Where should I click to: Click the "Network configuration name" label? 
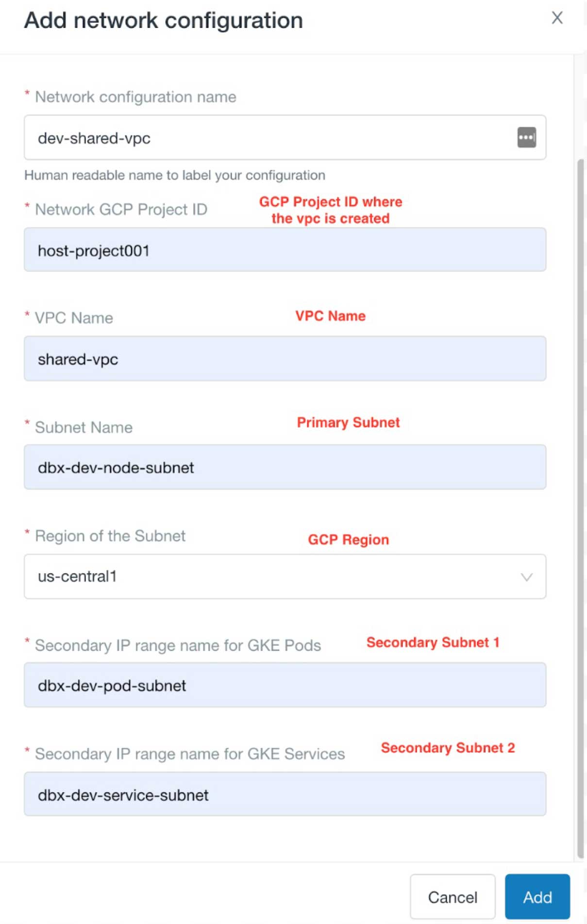pos(135,97)
